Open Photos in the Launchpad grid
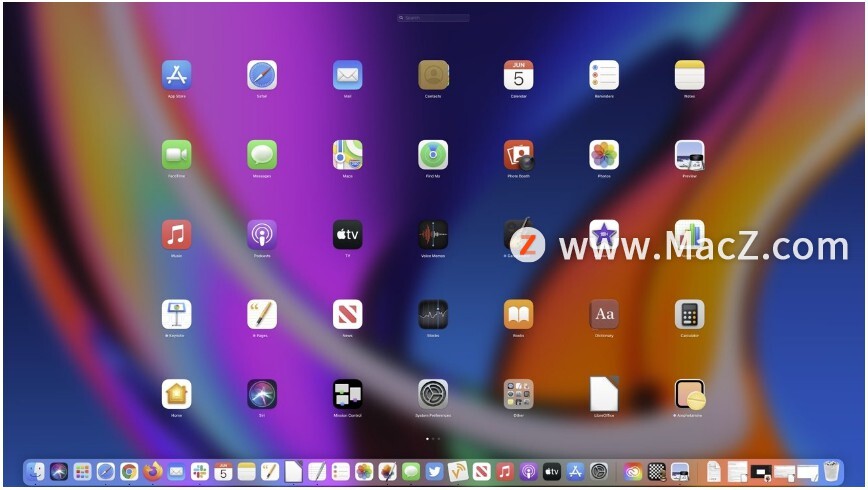This screenshot has height=490, width=868. pos(604,154)
